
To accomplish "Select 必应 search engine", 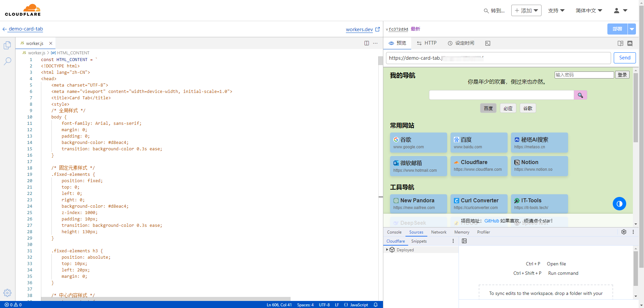I will point(508,108).
